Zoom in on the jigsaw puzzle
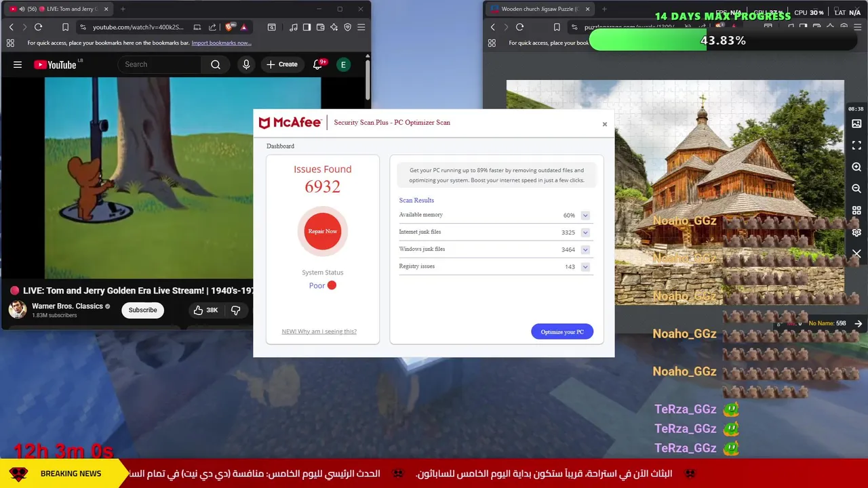The width and height of the screenshot is (868, 488). (856, 167)
